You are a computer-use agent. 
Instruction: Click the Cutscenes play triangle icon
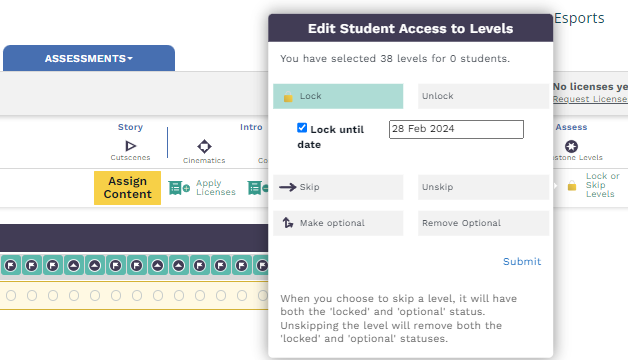tap(131, 146)
